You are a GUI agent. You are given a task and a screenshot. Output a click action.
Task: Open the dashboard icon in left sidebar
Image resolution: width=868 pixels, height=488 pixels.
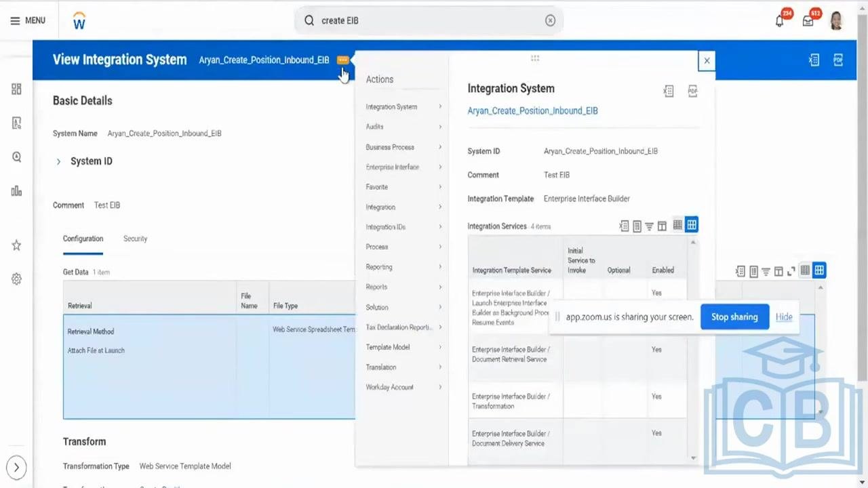click(16, 89)
